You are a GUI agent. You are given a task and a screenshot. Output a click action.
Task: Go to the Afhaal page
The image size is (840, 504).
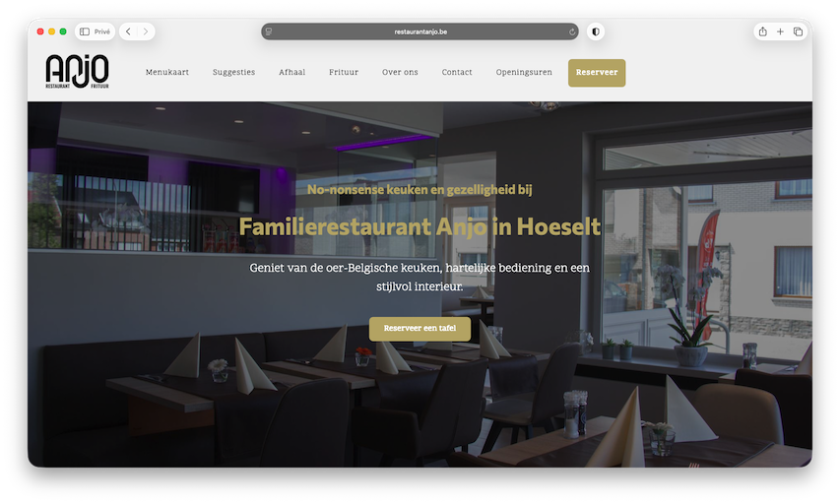tap(291, 72)
